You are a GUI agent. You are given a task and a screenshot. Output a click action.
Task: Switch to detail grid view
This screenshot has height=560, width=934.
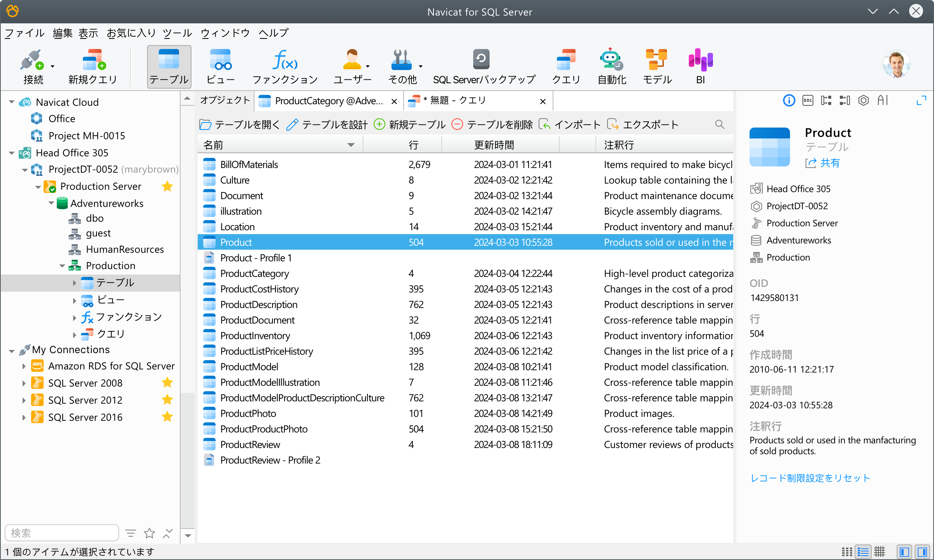880,552
